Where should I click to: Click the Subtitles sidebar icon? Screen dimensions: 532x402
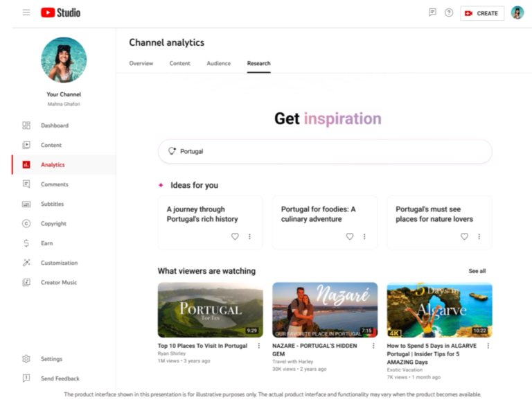pos(26,204)
